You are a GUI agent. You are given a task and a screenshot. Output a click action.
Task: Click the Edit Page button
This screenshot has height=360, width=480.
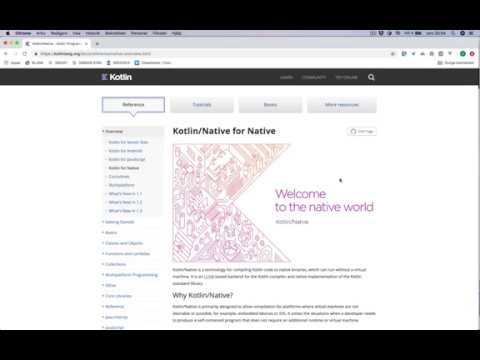362,131
